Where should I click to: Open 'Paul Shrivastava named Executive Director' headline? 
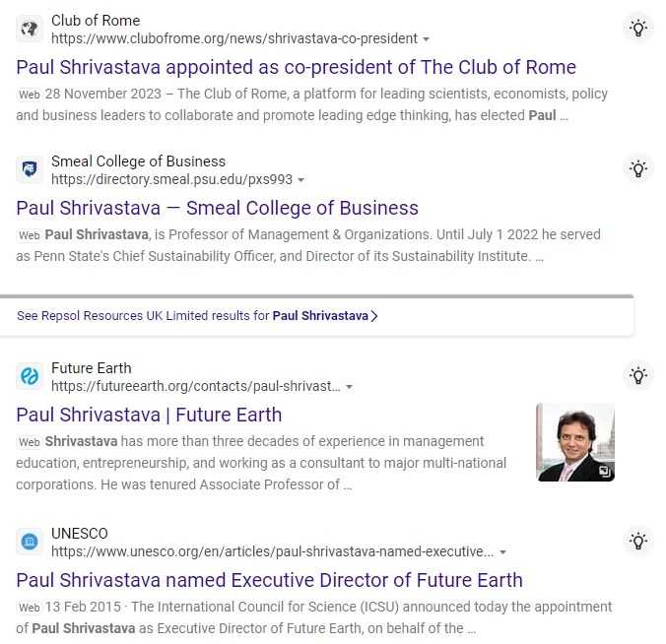click(269, 580)
